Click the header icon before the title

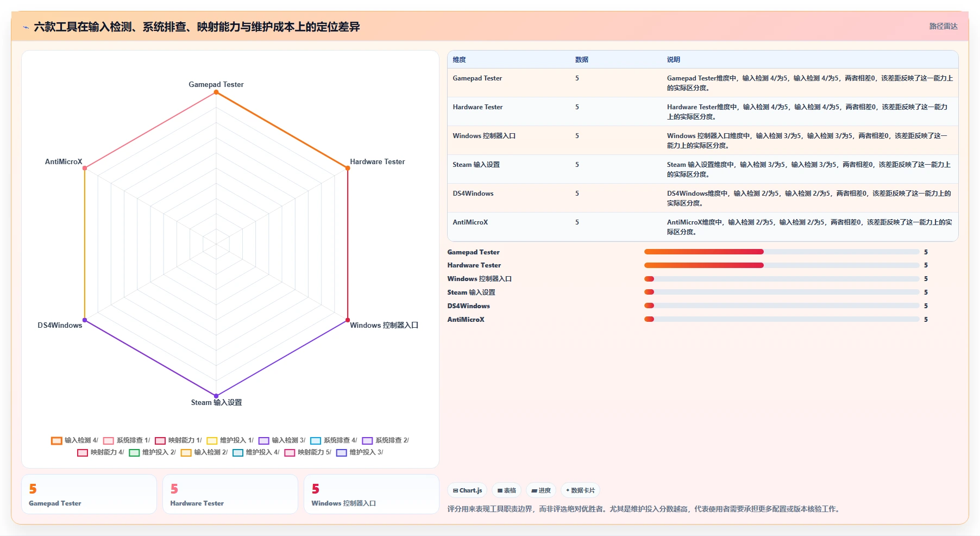pyautogui.click(x=26, y=27)
